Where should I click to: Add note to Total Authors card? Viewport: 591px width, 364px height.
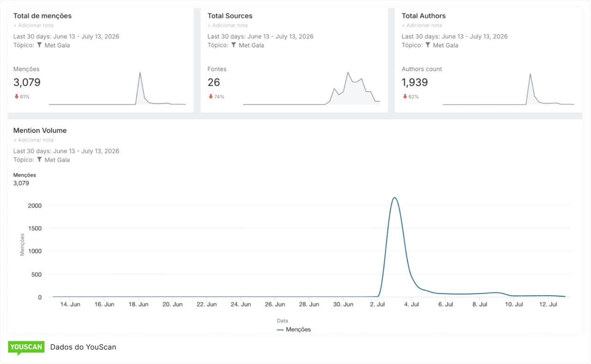tap(422, 25)
